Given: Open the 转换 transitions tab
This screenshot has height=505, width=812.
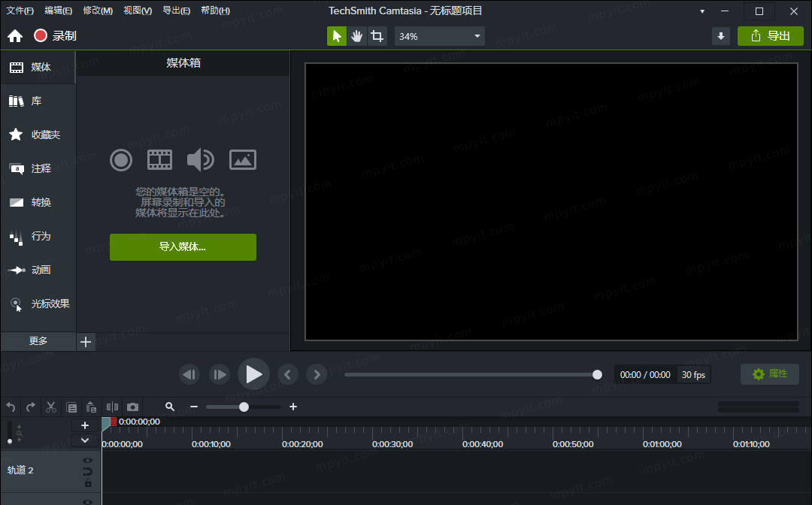Looking at the screenshot, I should point(38,202).
